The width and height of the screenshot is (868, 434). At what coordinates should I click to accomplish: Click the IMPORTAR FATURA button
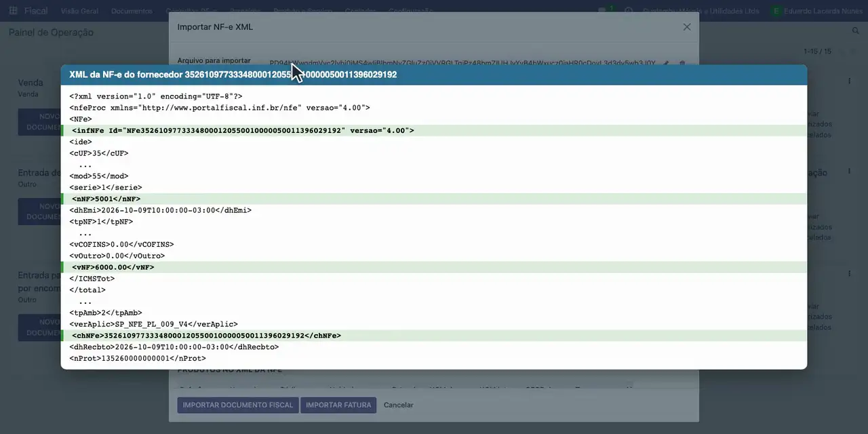pos(338,405)
